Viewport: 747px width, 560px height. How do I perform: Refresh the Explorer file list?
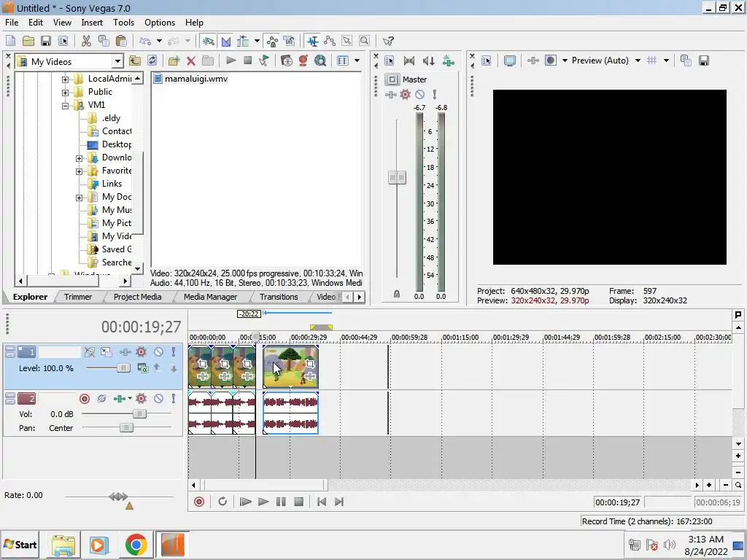click(x=152, y=61)
